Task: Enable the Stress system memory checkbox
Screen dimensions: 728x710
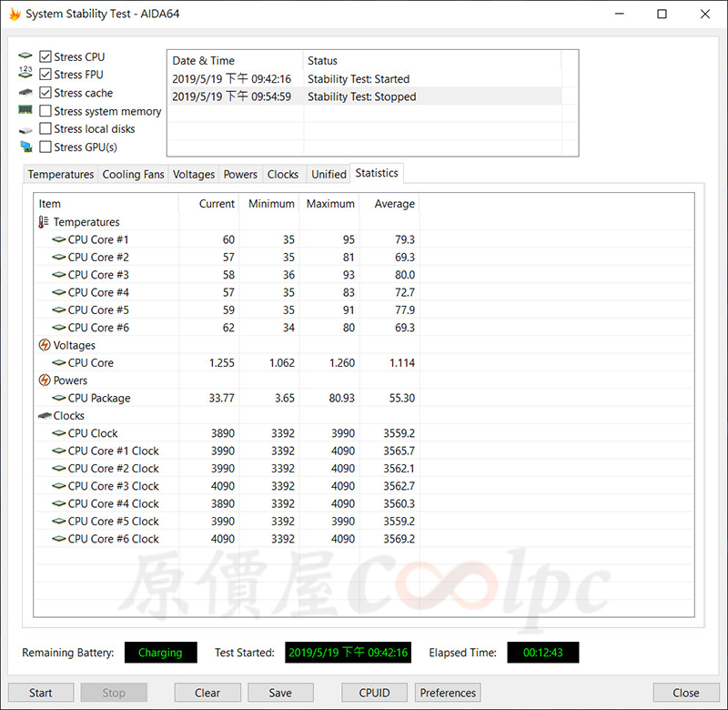Action: [45, 111]
